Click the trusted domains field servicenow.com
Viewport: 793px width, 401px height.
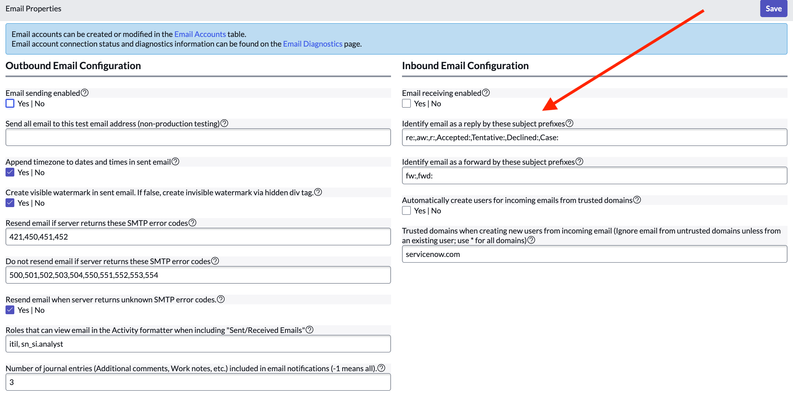coord(595,254)
